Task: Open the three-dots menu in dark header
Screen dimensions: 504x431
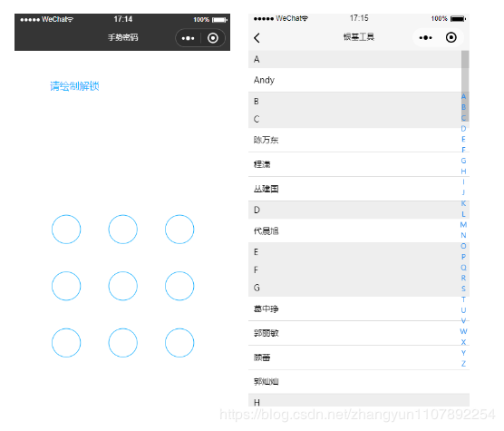Action: coord(188,38)
